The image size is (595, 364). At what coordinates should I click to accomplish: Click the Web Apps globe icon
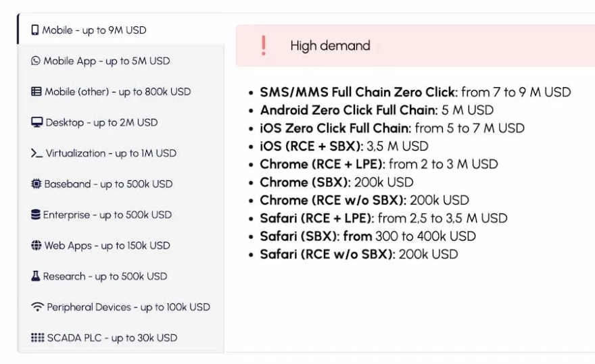37,245
